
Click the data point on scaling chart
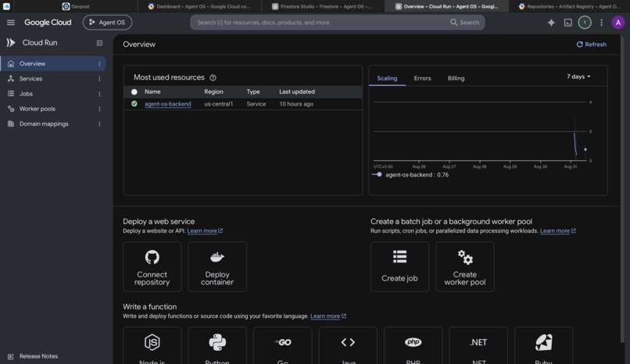tap(585, 149)
